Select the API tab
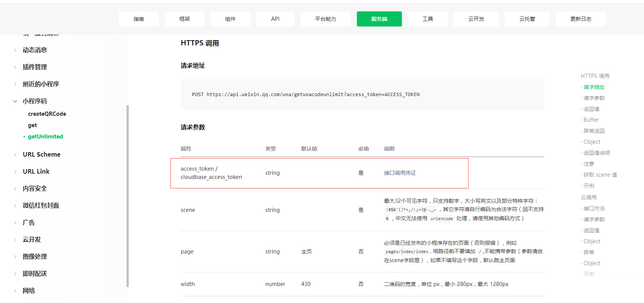Viewport: 644px width, 303px height. (x=275, y=19)
